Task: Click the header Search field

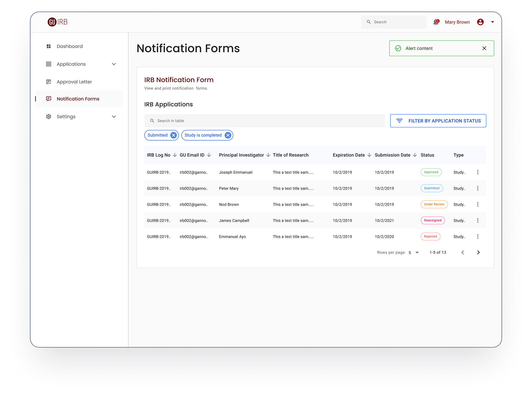Action: pyautogui.click(x=394, y=22)
